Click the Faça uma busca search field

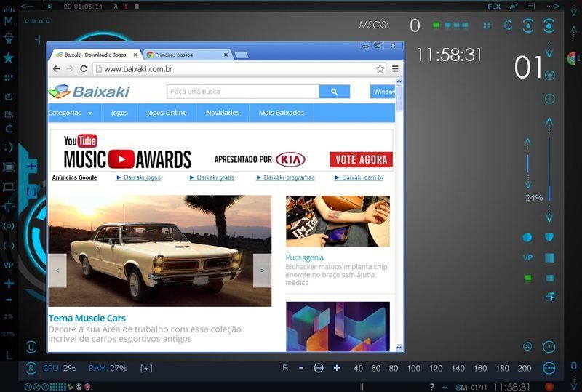click(243, 92)
